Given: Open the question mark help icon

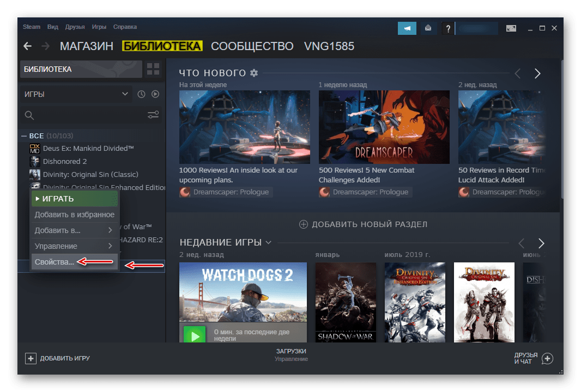Looking at the screenshot, I should click(448, 28).
